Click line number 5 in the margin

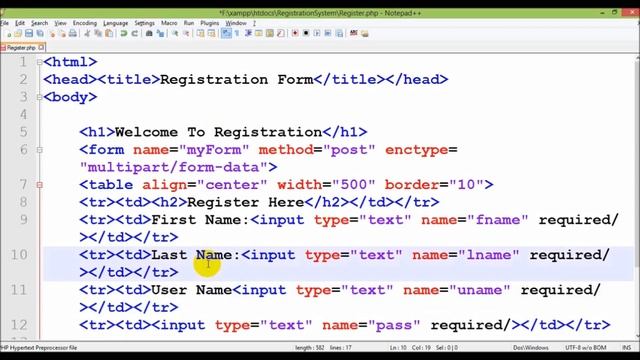click(23, 132)
